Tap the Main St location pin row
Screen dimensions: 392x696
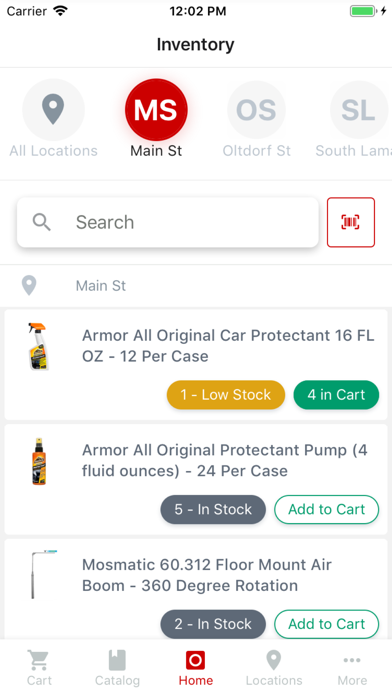pyautogui.click(x=196, y=285)
